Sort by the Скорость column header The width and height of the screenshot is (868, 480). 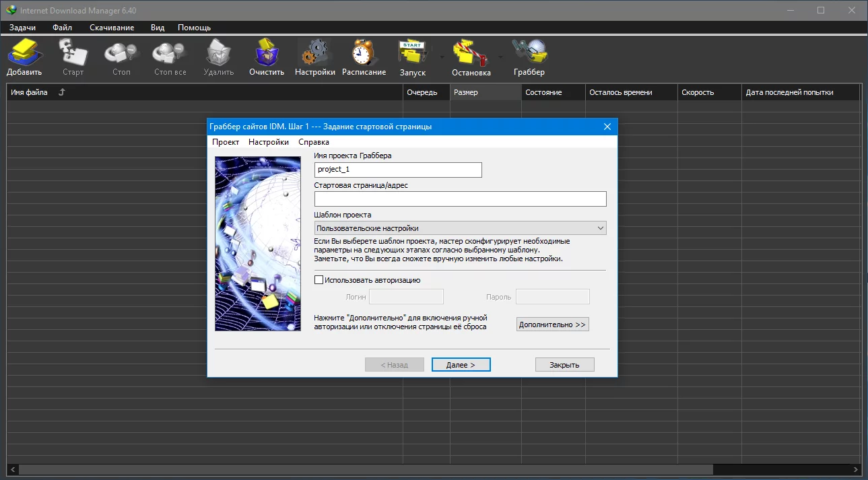710,92
